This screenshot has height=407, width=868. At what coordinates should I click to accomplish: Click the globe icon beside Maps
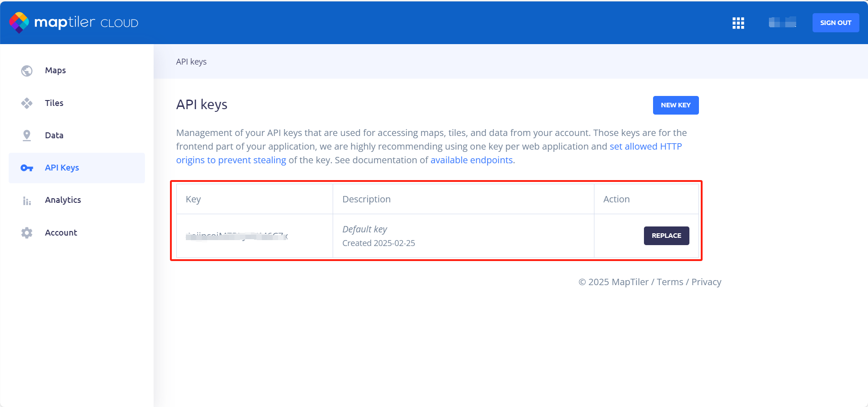[27, 70]
